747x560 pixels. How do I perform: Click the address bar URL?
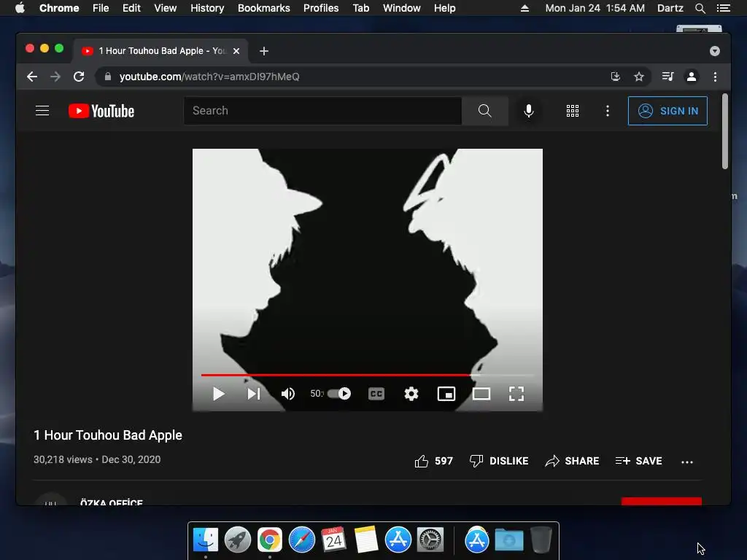click(209, 77)
